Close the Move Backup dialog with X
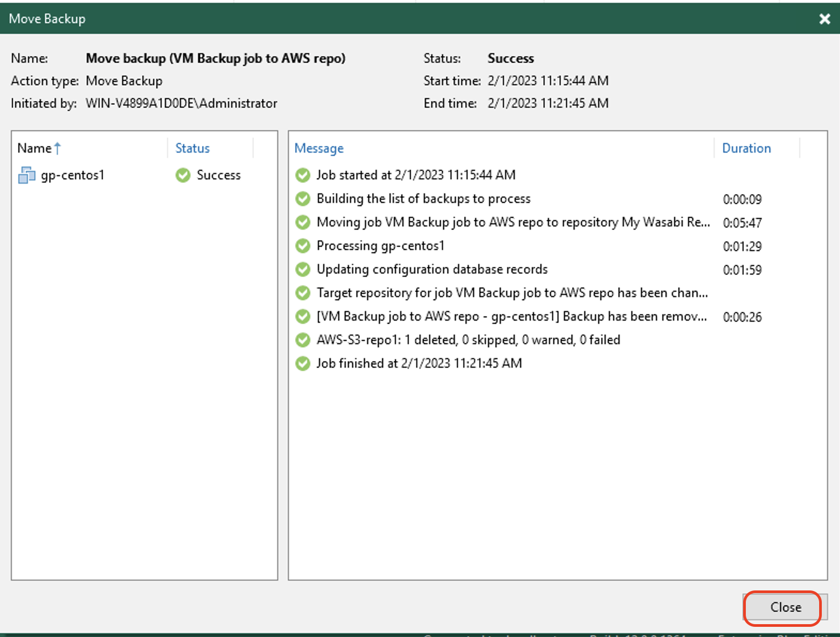Image resolution: width=840 pixels, height=637 pixels. (824, 19)
